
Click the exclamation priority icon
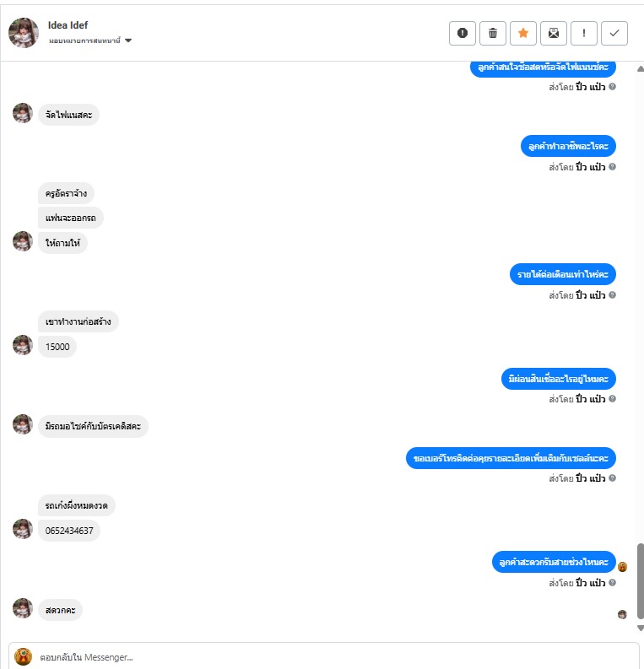tap(584, 33)
